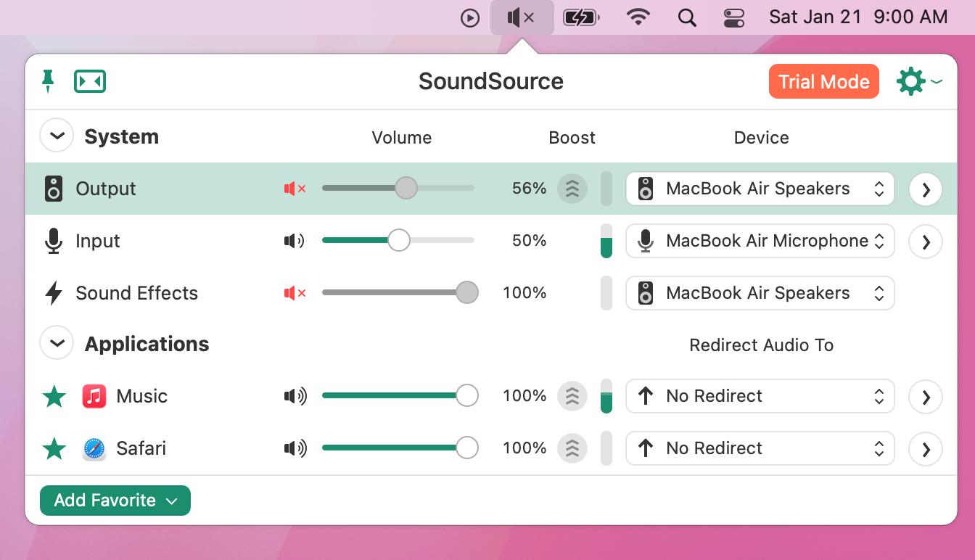Mute the Safari app
The width and height of the screenshot is (975, 560).
point(295,448)
